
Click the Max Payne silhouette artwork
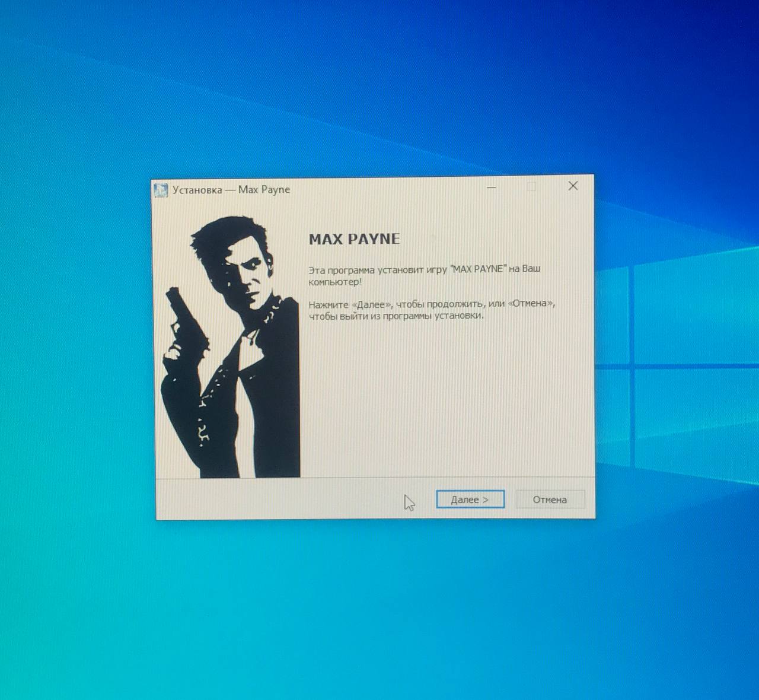[x=229, y=346]
